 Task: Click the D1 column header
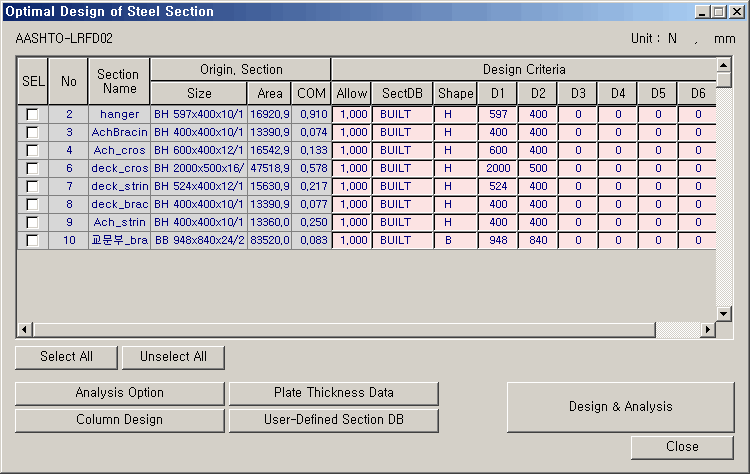[x=497, y=93]
